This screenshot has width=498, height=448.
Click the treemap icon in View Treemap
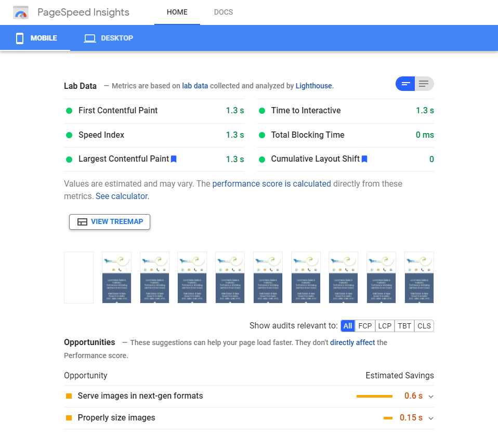(x=82, y=222)
